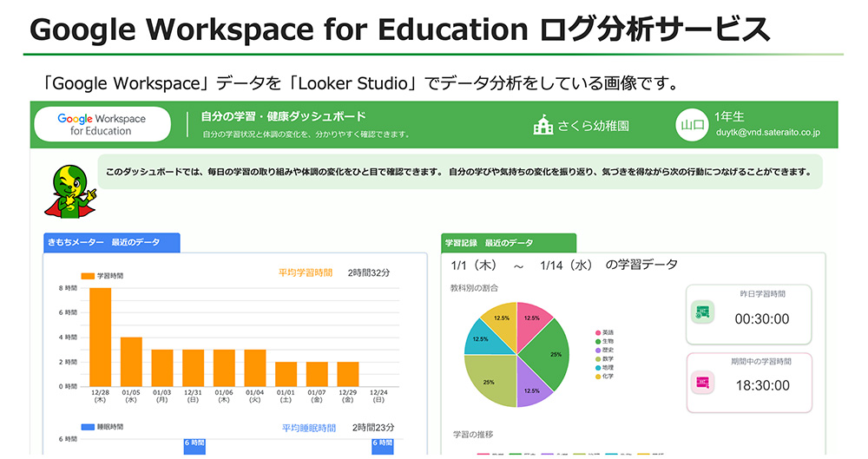Open the きもちメーター 最近のデータ tab

click(x=111, y=243)
